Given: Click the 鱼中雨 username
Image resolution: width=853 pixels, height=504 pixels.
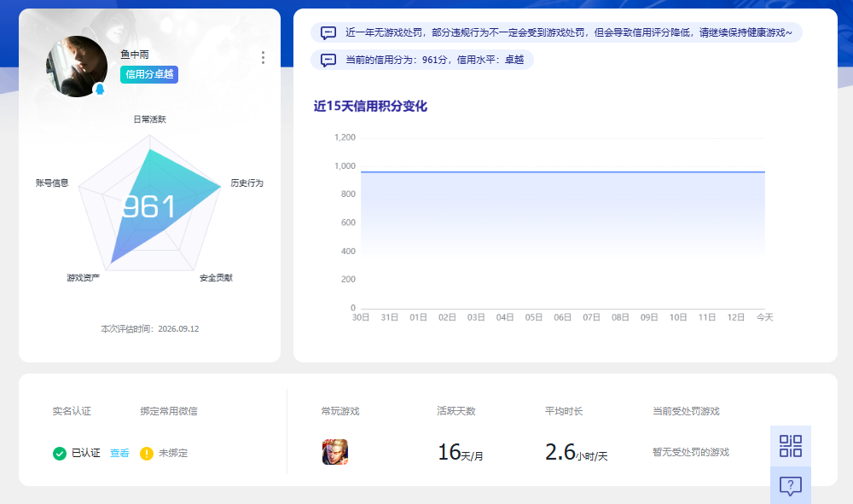Looking at the screenshot, I should [x=135, y=55].
